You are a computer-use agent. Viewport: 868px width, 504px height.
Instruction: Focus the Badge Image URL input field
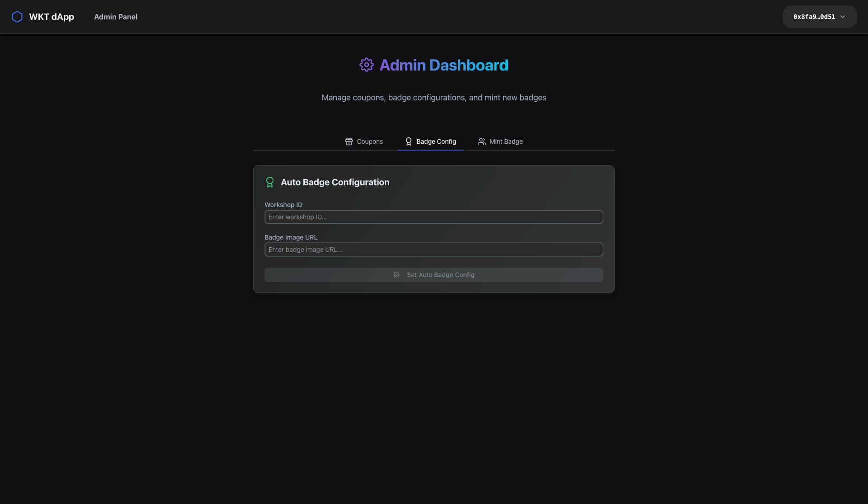click(x=434, y=250)
